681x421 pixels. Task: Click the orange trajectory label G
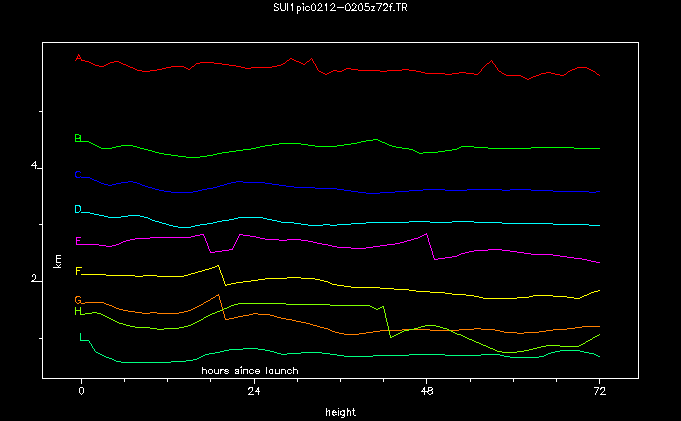78,300
